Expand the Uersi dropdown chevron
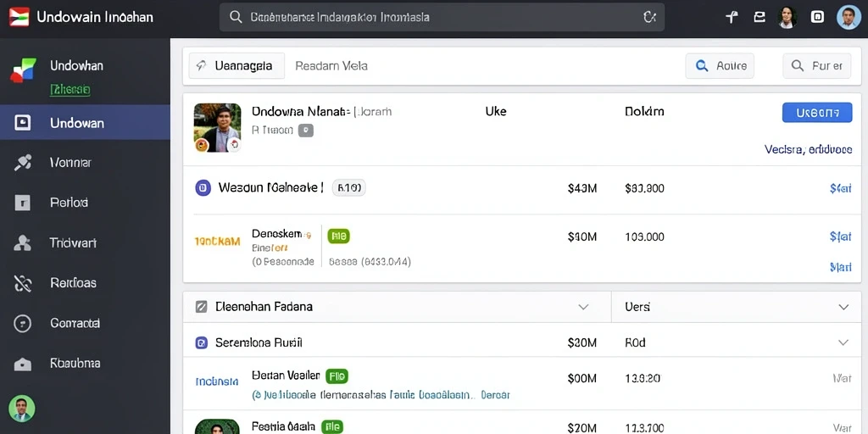Image resolution: width=868 pixels, height=434 pixels. point(843,307)
